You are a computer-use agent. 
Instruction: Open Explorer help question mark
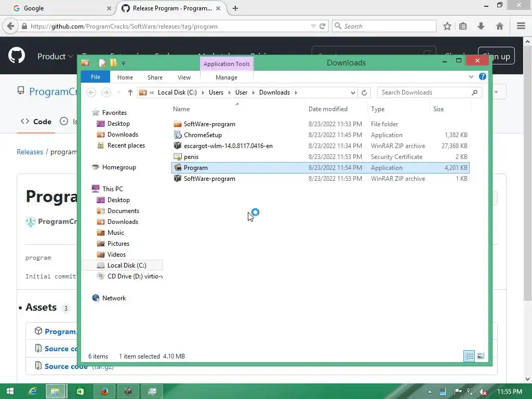(483, 77)
